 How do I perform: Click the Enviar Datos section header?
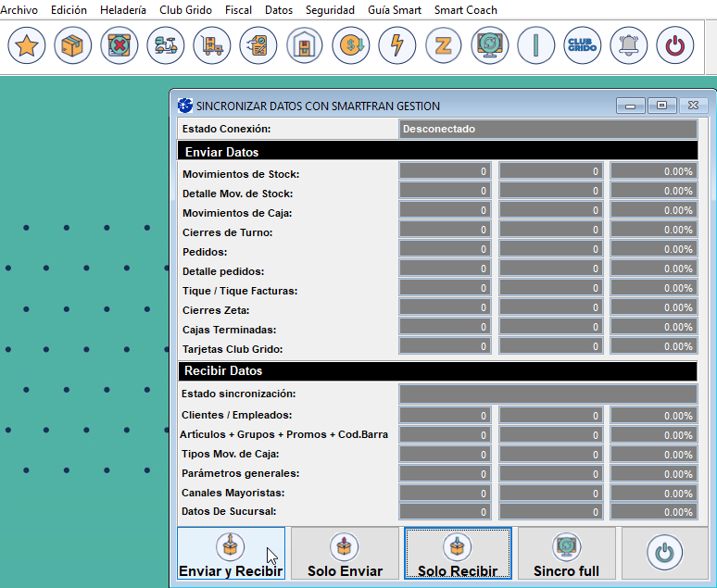pyautogui.click(x=437, y=151)
